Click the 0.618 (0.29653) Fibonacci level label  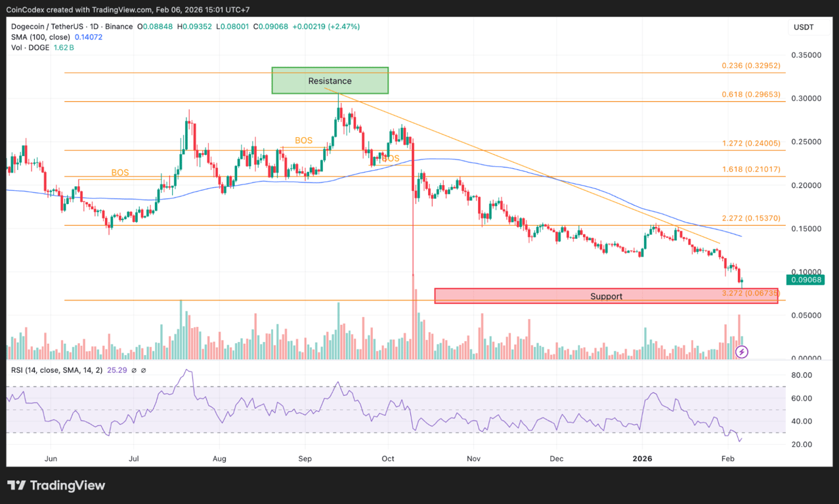tap(750, 94)
